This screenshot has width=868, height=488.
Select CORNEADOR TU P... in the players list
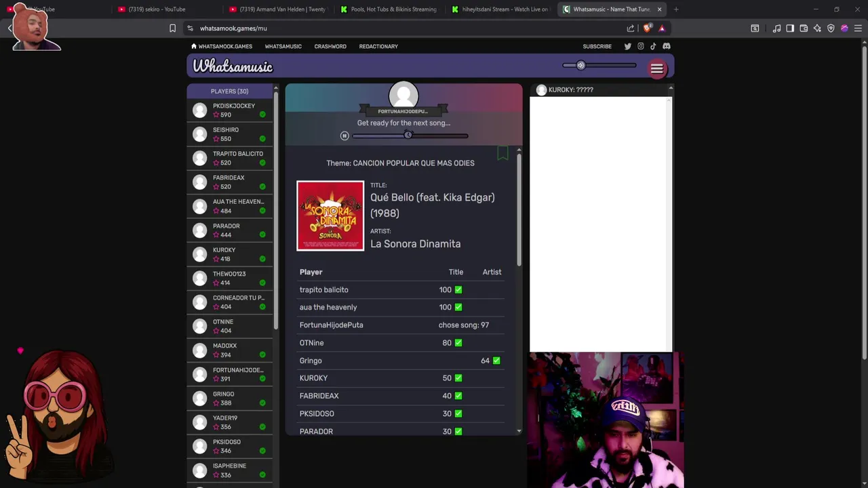point(230,302)
